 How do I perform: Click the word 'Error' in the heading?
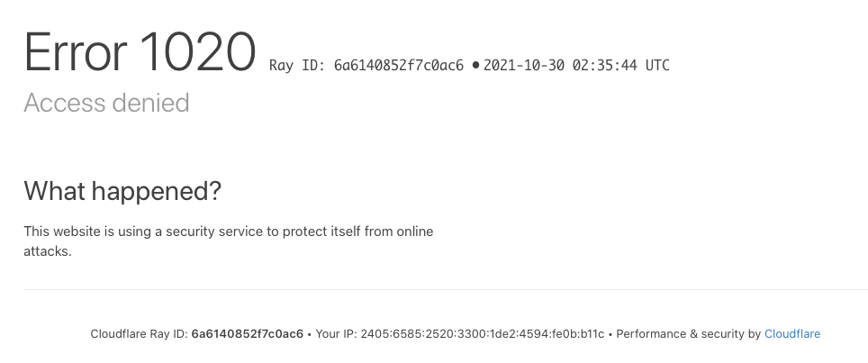(x=76, y=52)
